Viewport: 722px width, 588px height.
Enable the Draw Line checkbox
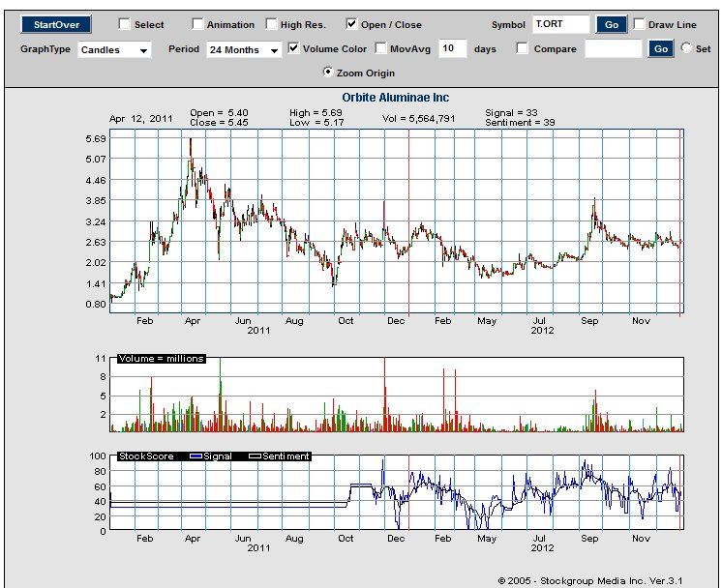(x=639, y=24)
